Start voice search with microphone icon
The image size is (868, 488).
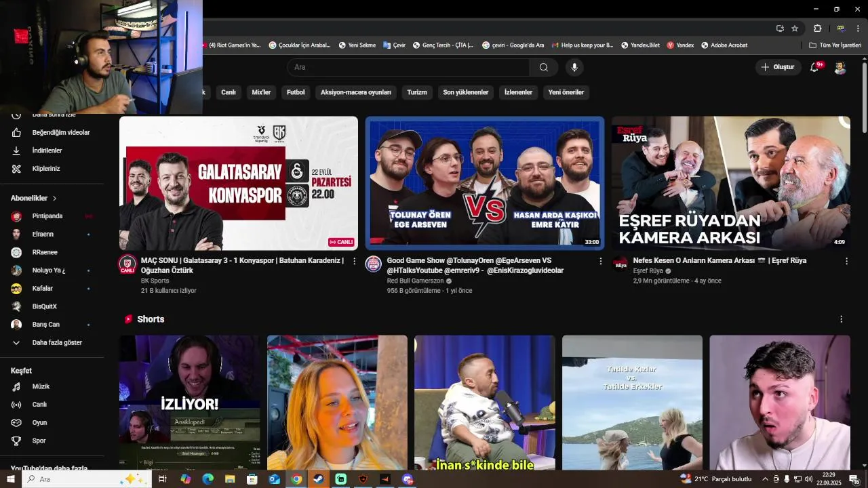coord(574,67)
